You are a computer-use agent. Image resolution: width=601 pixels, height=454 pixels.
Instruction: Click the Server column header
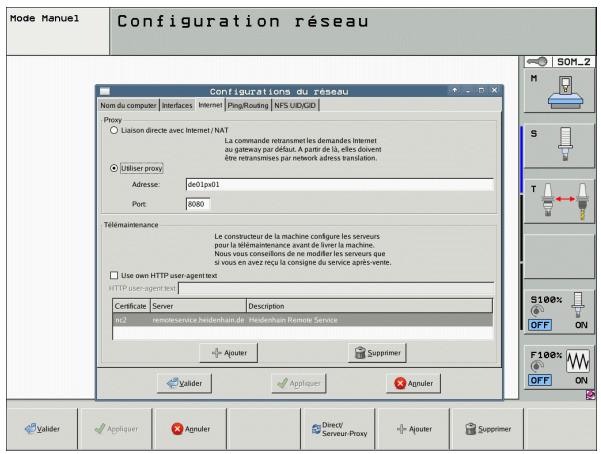point(198,306)
